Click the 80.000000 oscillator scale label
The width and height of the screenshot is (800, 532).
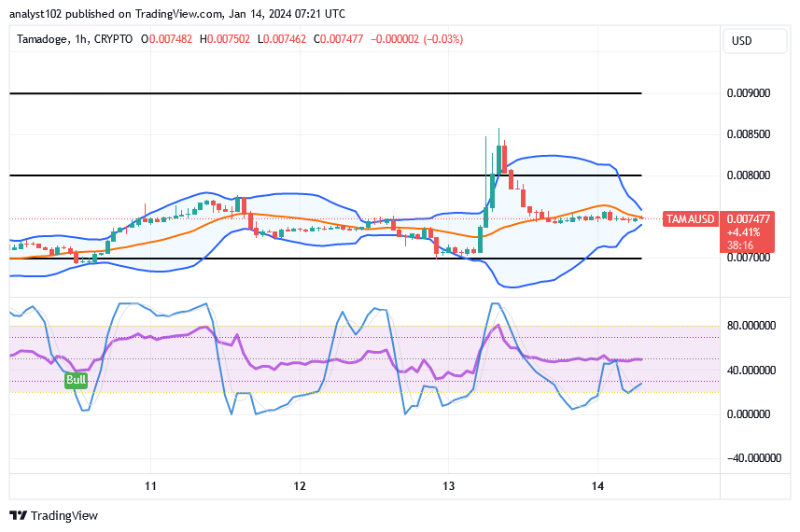(752, 326)
